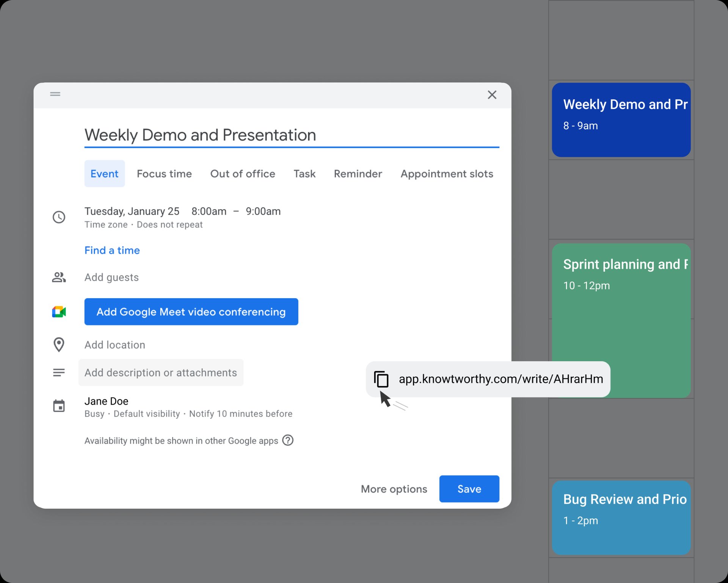Viewport: 728px width, 583px height.
Task: Open the Does not repeat dropdown
Action: (x=169, y=225)
